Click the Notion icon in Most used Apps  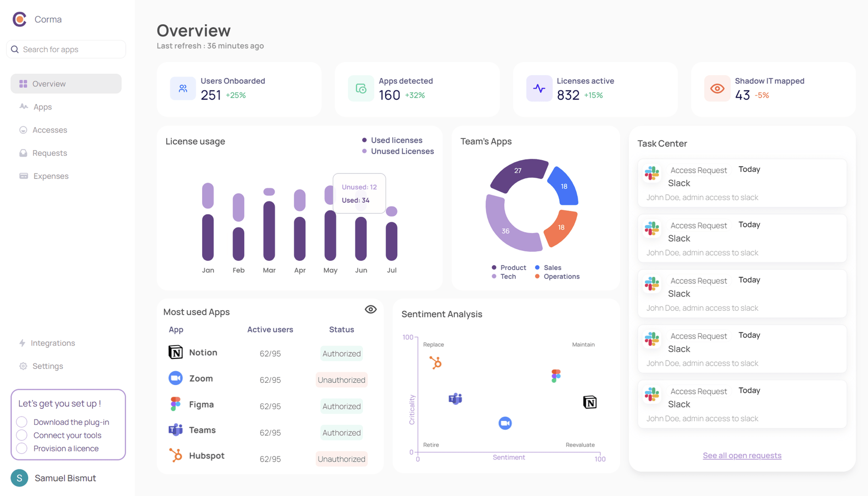(x=176, y=352)
